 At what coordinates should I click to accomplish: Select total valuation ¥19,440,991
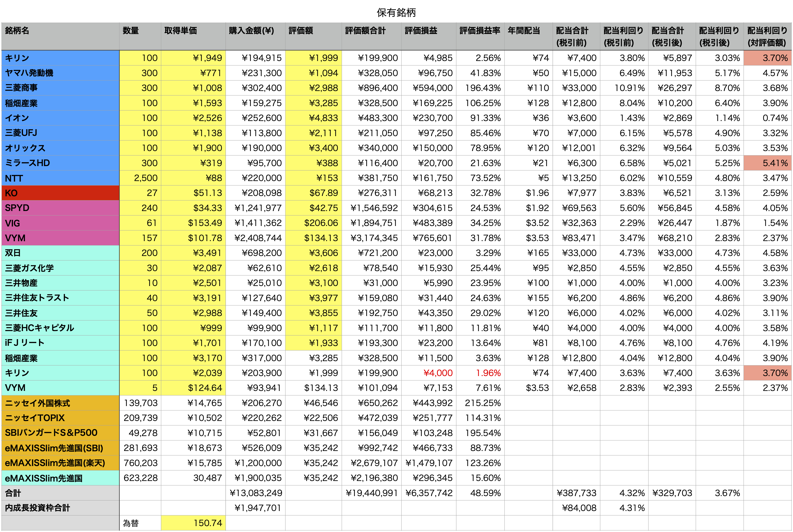click(371, 493)
